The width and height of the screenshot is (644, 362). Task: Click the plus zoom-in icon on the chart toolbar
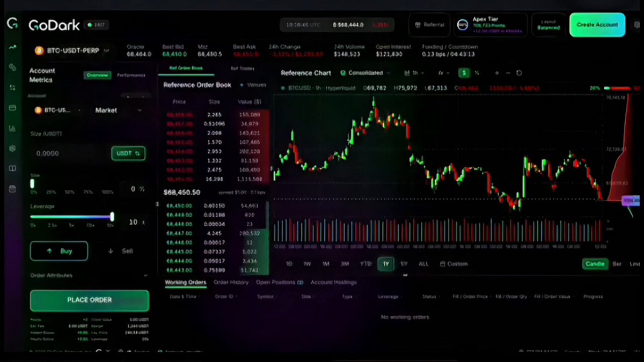(497, 73)
